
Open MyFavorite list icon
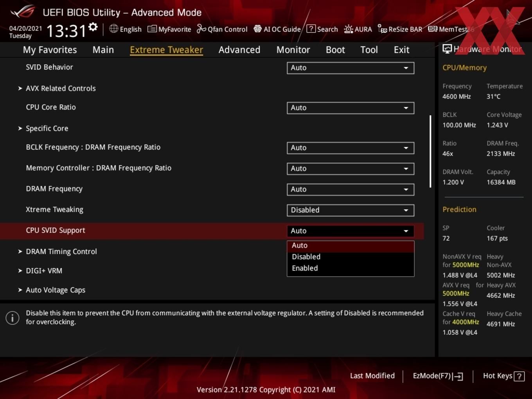152,29
